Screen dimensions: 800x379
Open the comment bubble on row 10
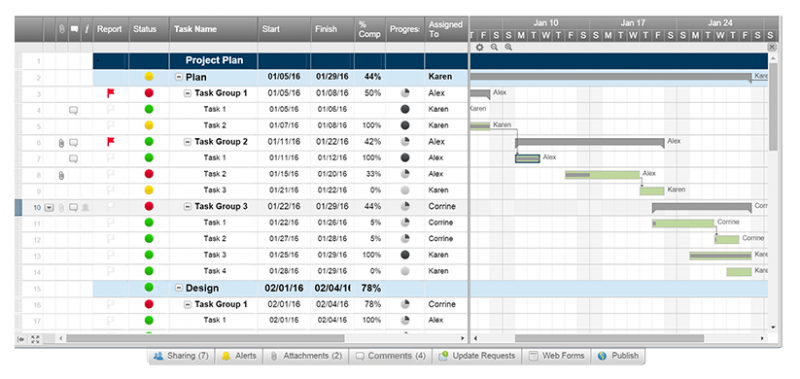73,207
